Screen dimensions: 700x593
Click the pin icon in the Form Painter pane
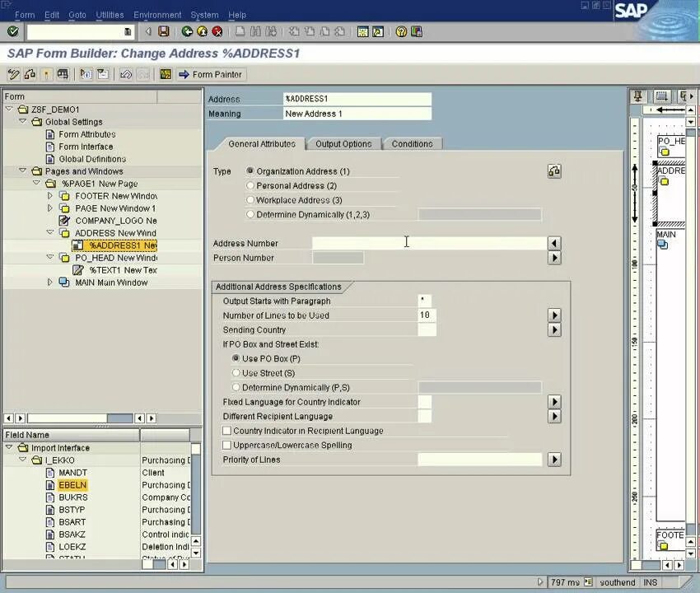638,96
